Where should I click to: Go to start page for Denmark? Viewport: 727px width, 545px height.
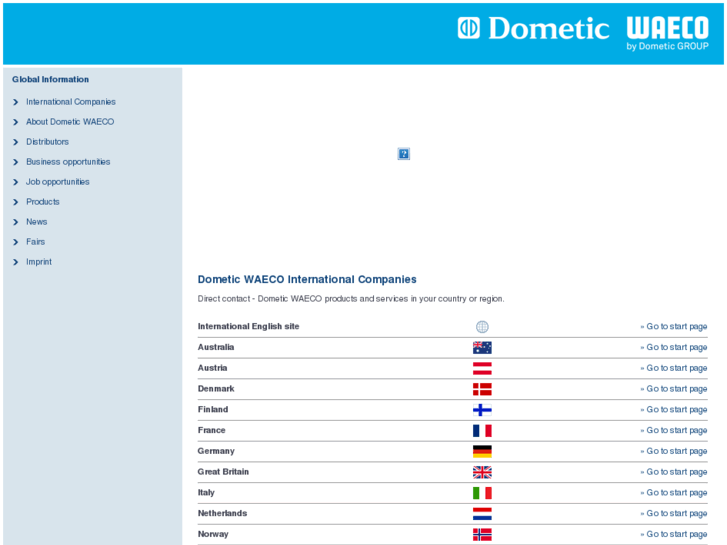point(674,389)
